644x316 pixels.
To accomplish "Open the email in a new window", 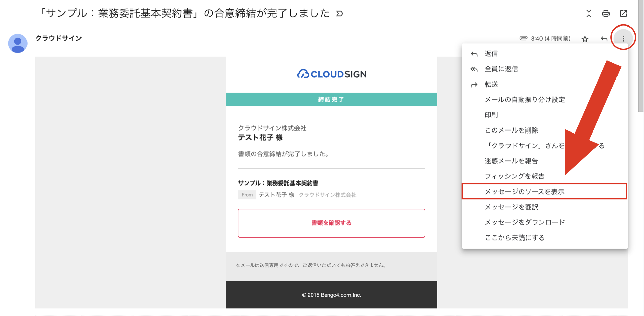I will 623,14.
